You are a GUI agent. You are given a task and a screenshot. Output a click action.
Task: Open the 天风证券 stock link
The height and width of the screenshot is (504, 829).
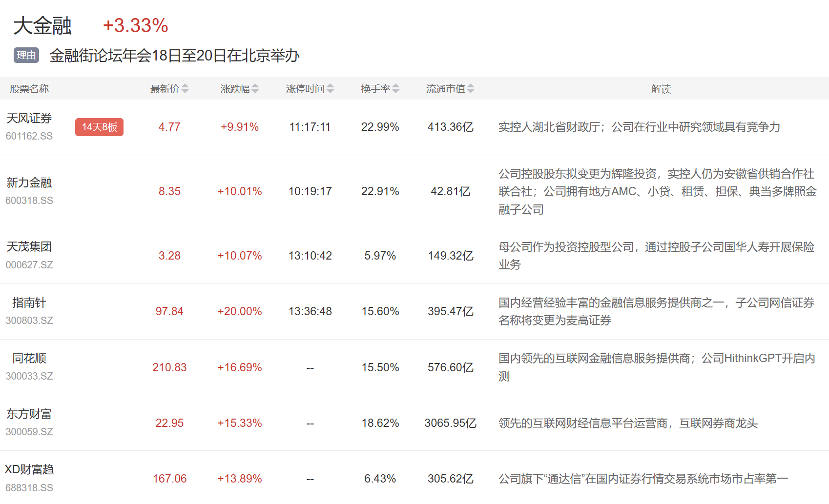click(x=29, y=119)
